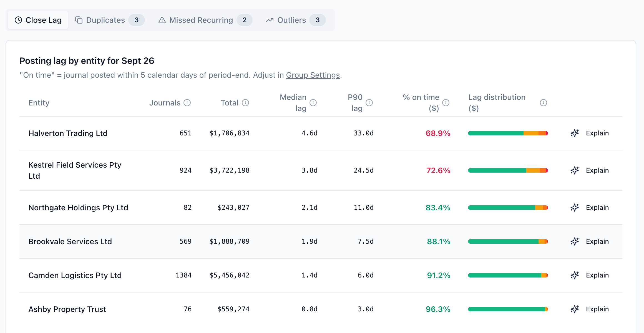Click the Missed Recurring count badge 2

pyautogui.click(x=245, y=20)
